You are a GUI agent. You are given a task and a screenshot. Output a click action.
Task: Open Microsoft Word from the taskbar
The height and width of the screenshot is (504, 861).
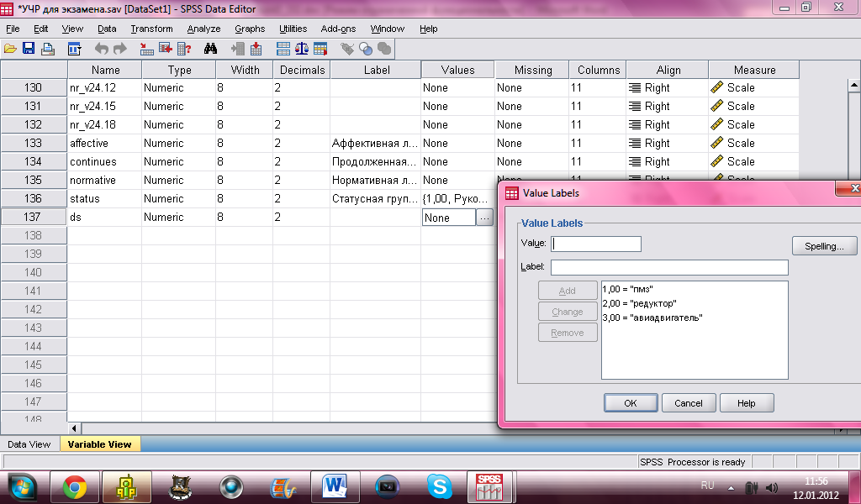pyautogui.click(x=335, y=487)
